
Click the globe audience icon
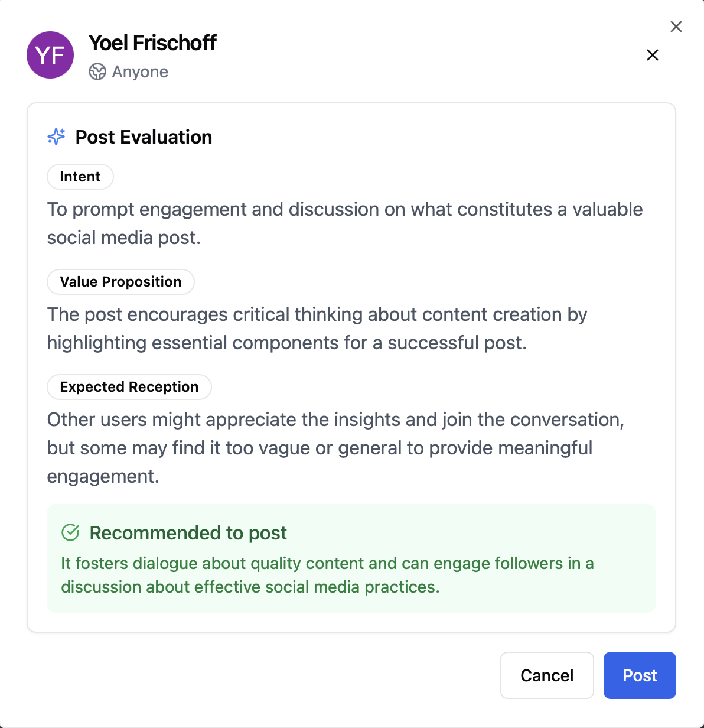tap(97, 71)
